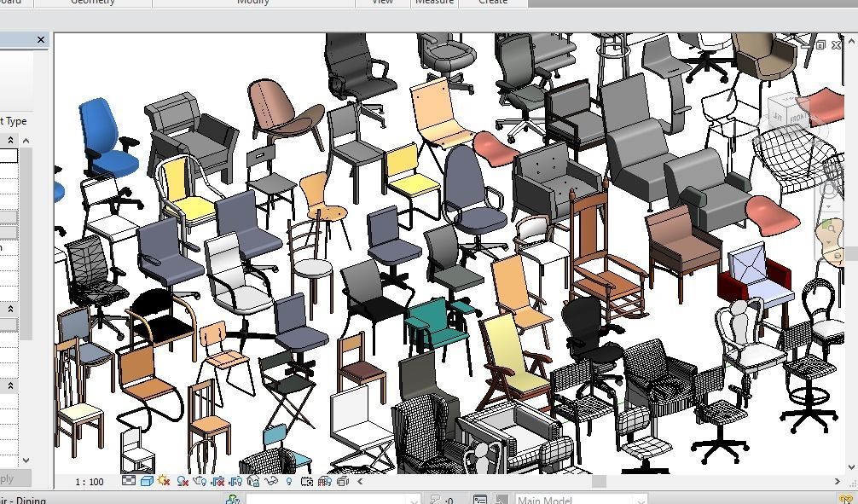The width and height of the screenshot is (858, 504).
Task: Select the 1:100 view scale control
Action: pyautogui.click(x=90, y=481)
